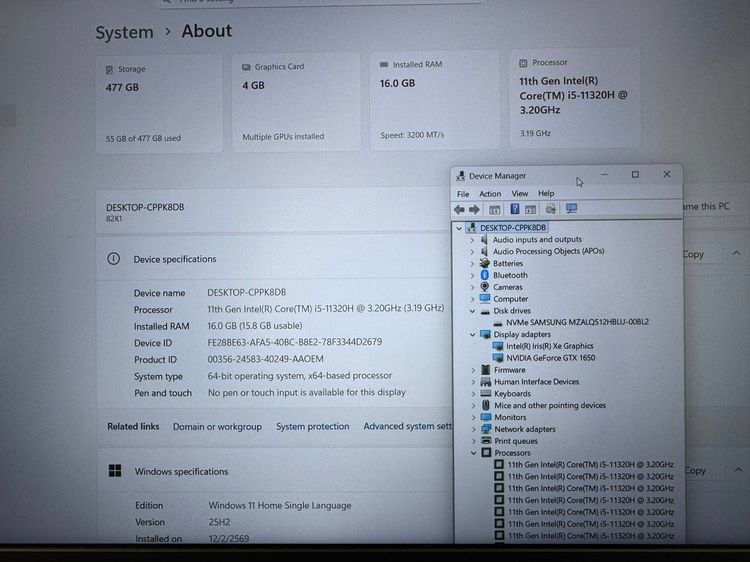The height and width of the screenshot is (562, 750).
Task: Click the Keyboards category icon
Action: click(485, 393)
